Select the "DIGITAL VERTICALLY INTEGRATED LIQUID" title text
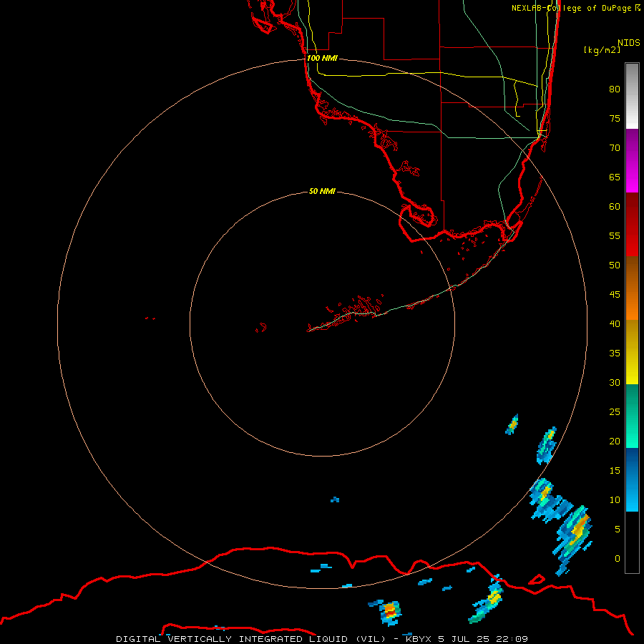This screenshot has width=644, height=644. 232,639
